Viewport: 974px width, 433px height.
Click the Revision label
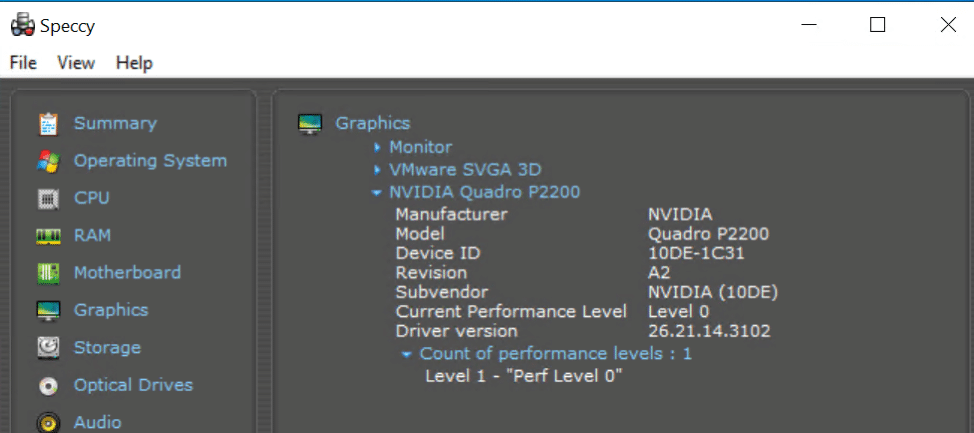coord(431,272)
